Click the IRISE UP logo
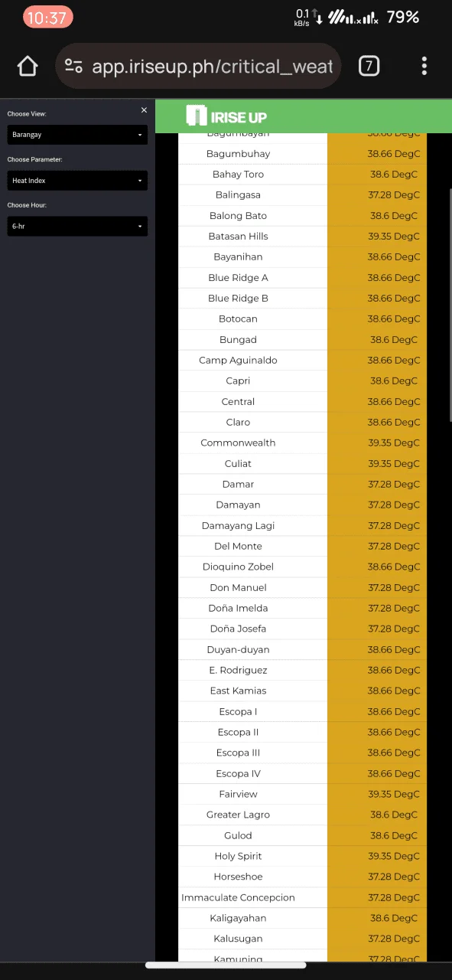This screenshot has width=452, height=980. (x=226, y=116)
